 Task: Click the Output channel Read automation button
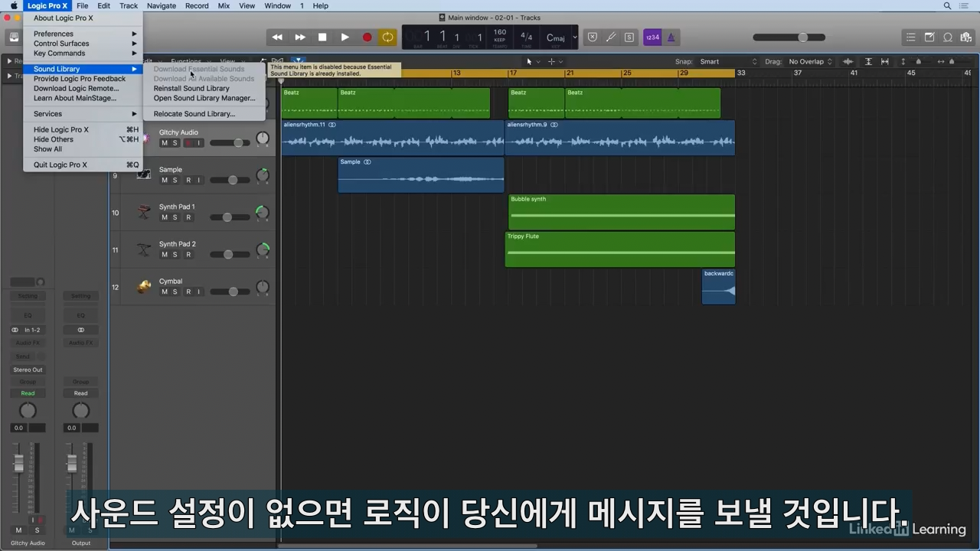point(80,393)
